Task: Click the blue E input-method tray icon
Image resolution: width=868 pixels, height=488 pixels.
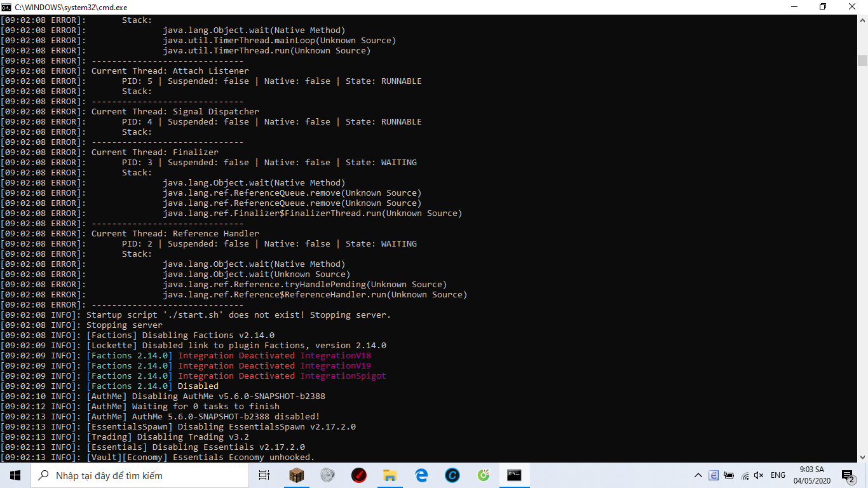Action: (x=714, y=475)
